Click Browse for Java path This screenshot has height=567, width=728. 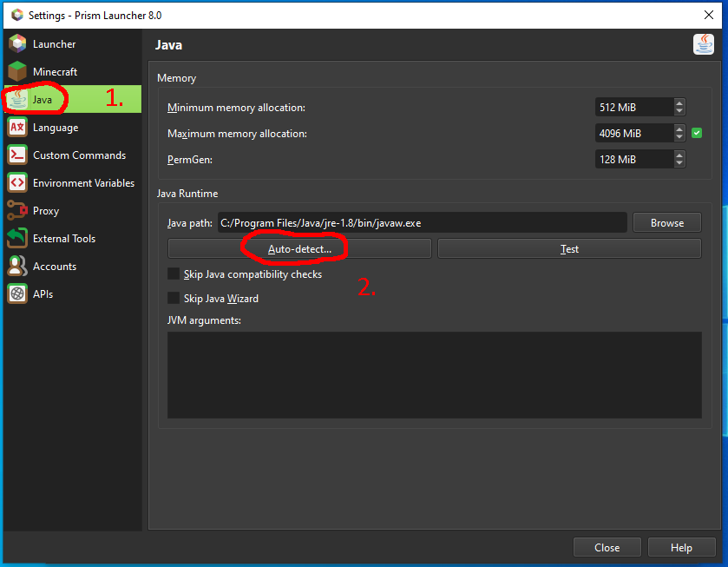pyautogui.click(x=666, y=223)
